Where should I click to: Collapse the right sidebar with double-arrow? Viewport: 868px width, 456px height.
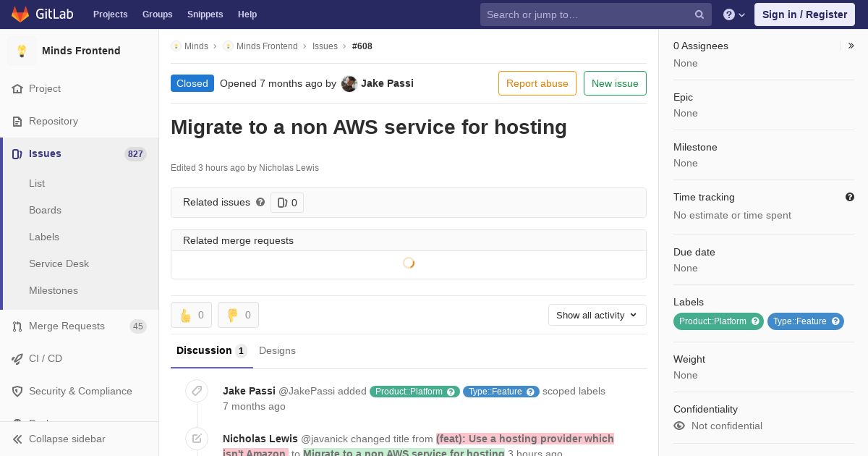click(x=851, y=46)
